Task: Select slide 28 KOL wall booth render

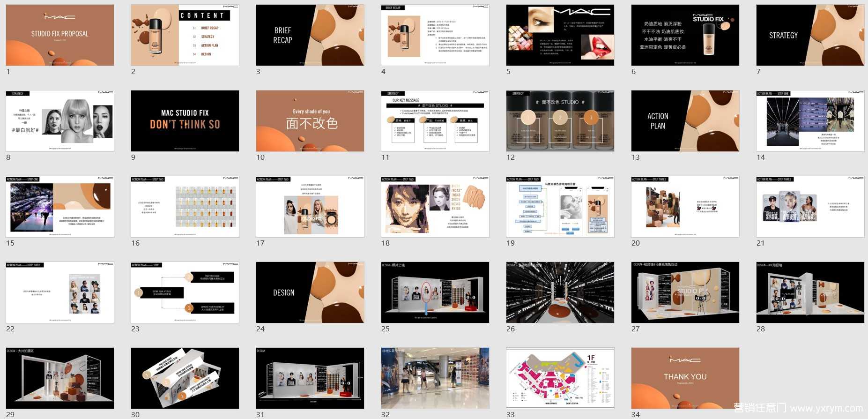Action: (x=810, y=292)
